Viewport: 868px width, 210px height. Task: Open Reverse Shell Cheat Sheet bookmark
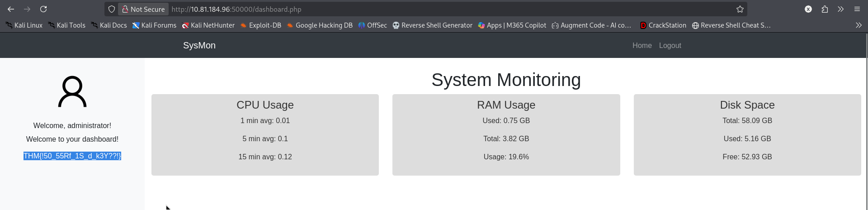pyautogui.click(x=731, y=25)
